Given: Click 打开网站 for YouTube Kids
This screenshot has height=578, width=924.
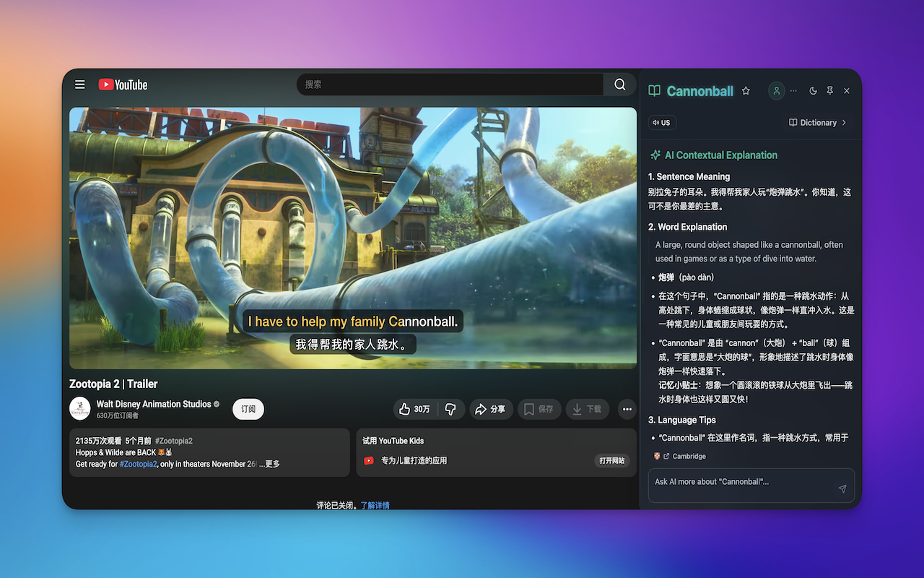Looking at the screenshot, I should click(612, 461).
